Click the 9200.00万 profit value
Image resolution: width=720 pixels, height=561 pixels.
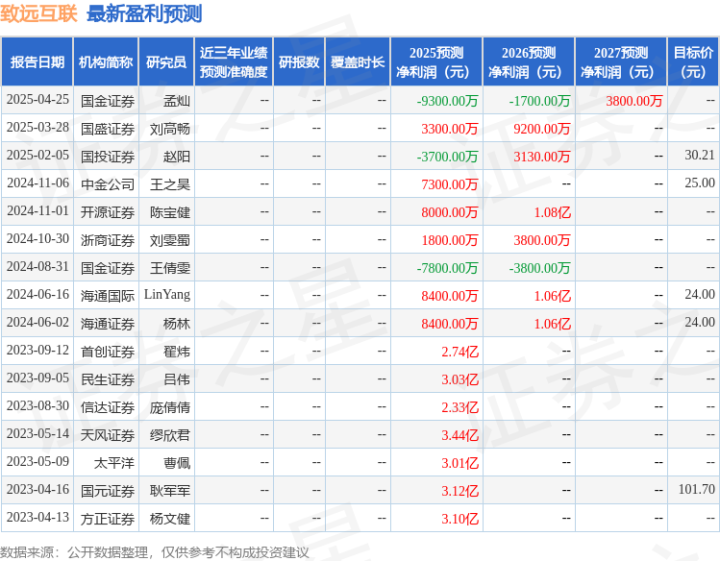point(542,129)
